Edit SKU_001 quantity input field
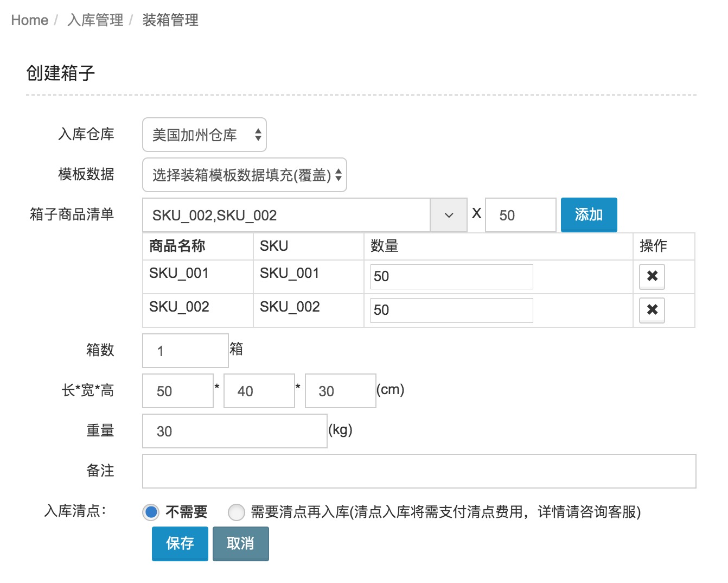 (x=451, y=277)
